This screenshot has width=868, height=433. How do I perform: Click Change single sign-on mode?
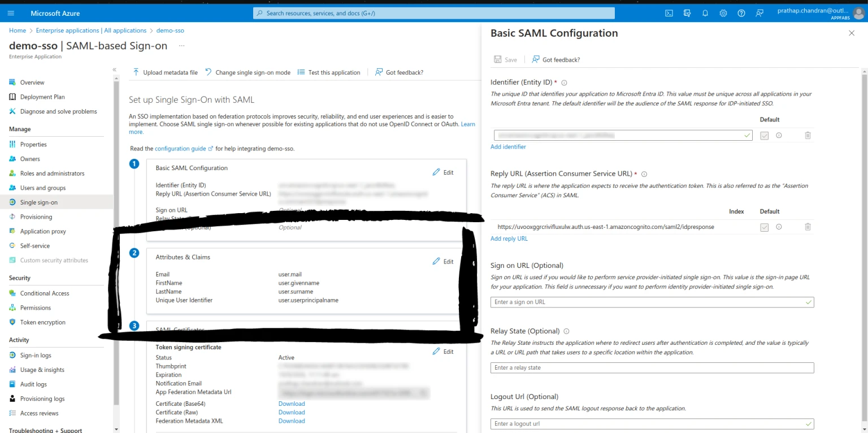pyautogui.click(x=248, y=72)
